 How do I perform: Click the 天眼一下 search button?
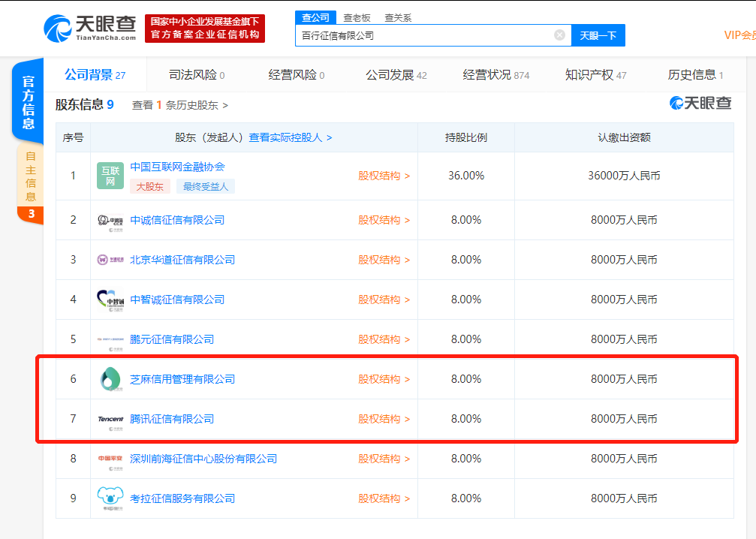click(598, 35)
